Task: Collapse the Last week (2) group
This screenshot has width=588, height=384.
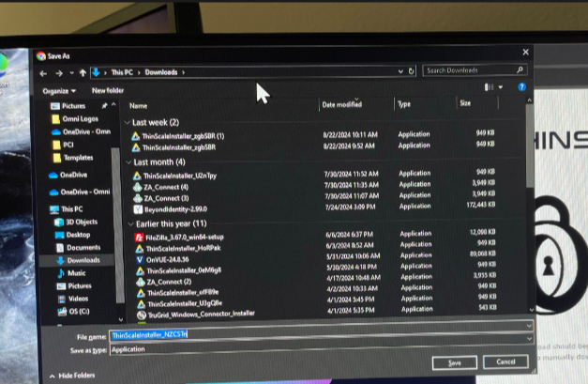Action: 128,123
